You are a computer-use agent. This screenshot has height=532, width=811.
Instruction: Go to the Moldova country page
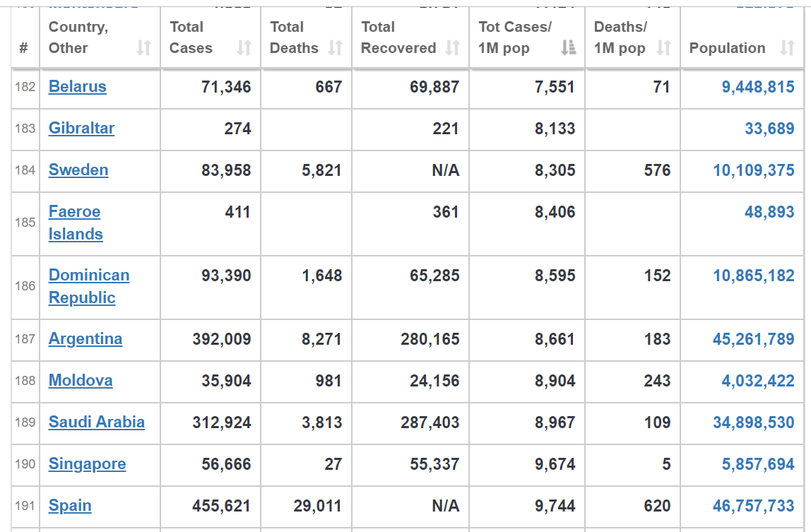click(81, 380)
